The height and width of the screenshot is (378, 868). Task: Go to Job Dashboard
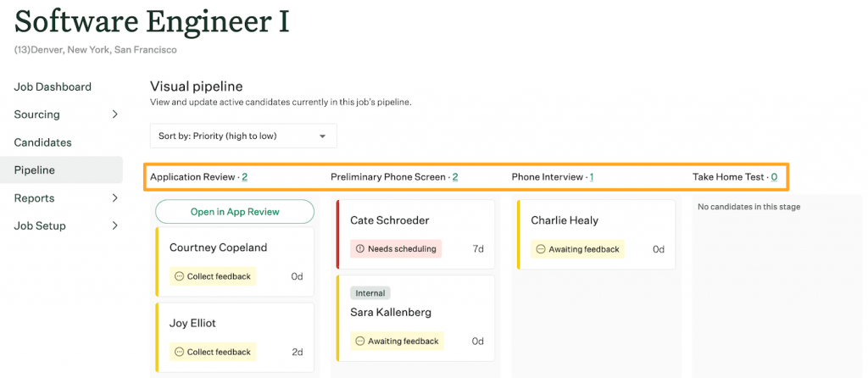[53, 87]
